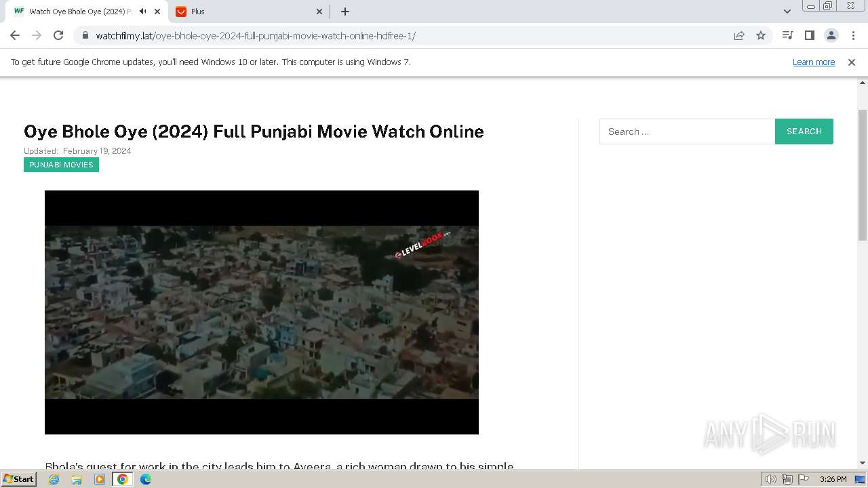Open the media control button in the toolbar
The width and height of the screenshot is (868, 488).
pyautogui.click(x=787, y=35)
